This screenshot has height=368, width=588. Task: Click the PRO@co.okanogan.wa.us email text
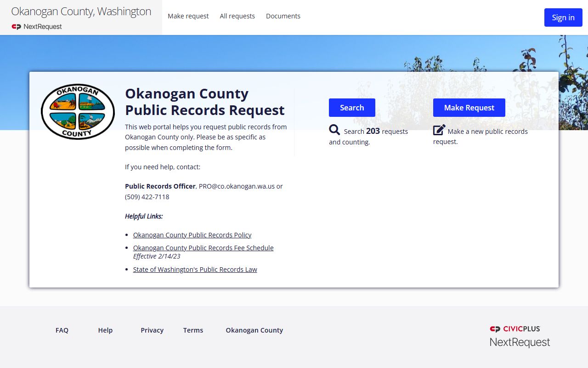pyautogui.click(x=237, y=186)
